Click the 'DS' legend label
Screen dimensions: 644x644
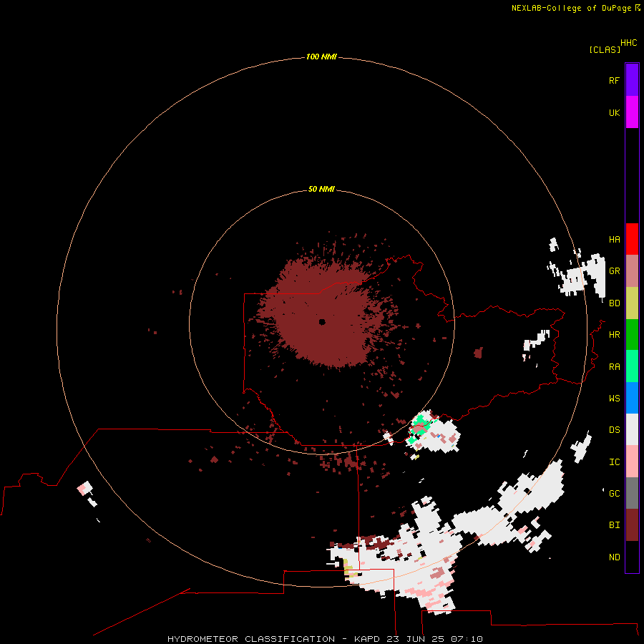coord(614,430)
